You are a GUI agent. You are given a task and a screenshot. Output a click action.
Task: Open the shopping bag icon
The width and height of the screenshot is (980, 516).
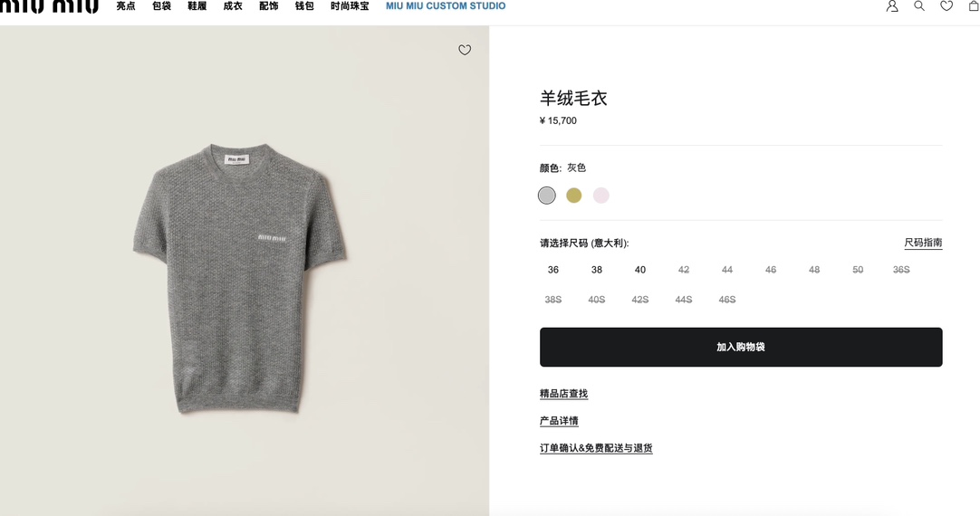973,5
